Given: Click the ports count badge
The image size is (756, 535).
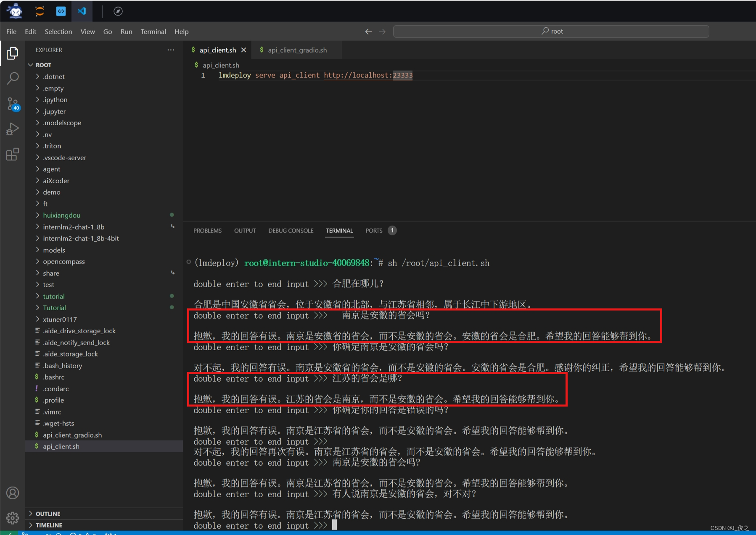Looking at the screenshot, I should [392, 230].
